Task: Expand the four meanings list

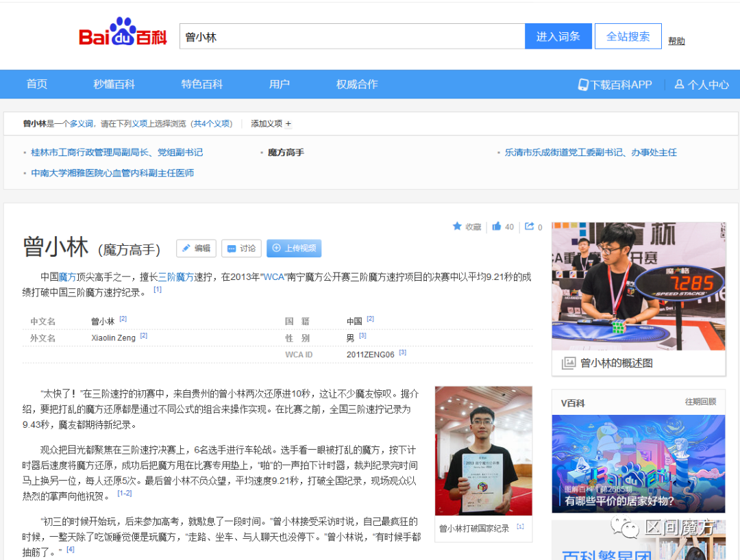Action: (x=211, y=124)
